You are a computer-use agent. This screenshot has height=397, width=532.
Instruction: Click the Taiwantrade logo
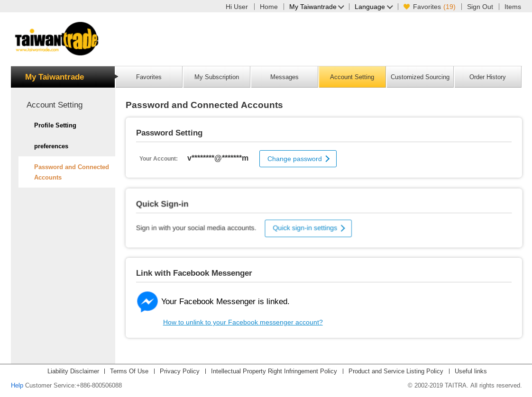pos(56,39)
